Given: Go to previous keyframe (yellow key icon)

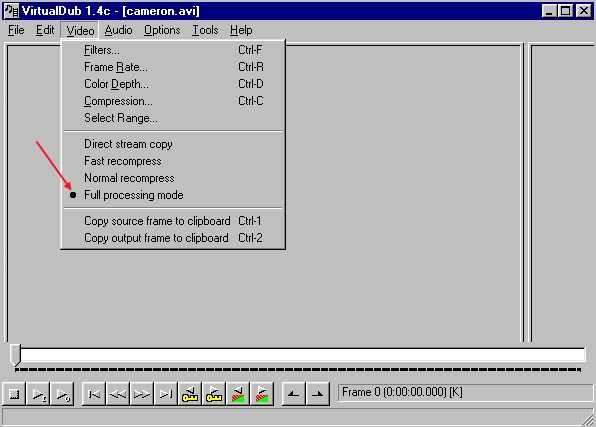Looking at the screenshot, I should coord(190,394).
